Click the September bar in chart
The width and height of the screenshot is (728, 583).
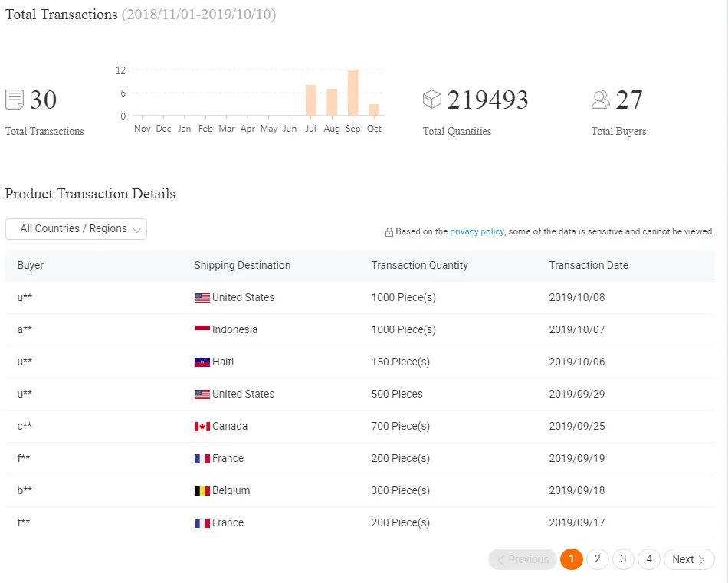pos(353,93)
